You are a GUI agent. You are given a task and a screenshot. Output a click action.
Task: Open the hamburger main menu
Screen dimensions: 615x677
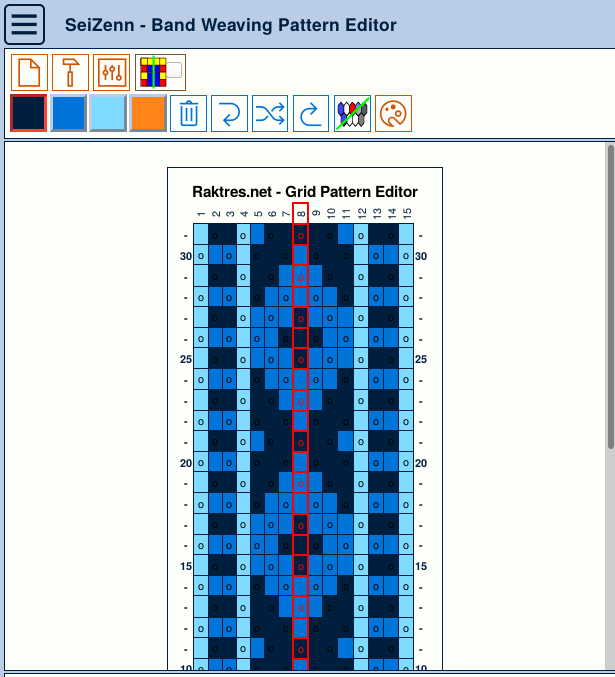coord(24,25)
